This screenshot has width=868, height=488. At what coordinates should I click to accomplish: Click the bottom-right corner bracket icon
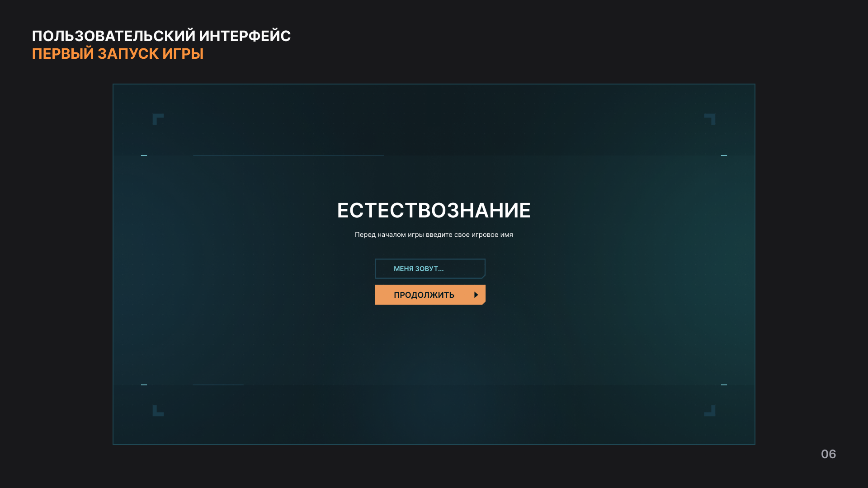pos(710,411)
